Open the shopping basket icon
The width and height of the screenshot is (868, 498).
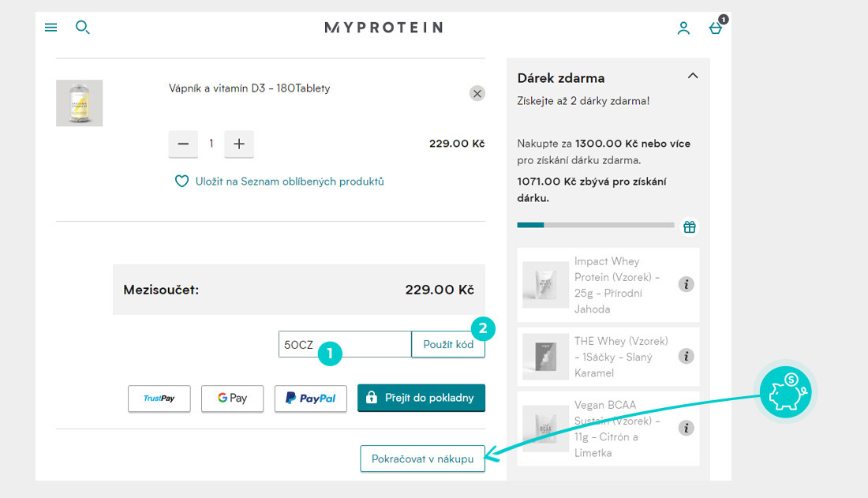[716, 28]
